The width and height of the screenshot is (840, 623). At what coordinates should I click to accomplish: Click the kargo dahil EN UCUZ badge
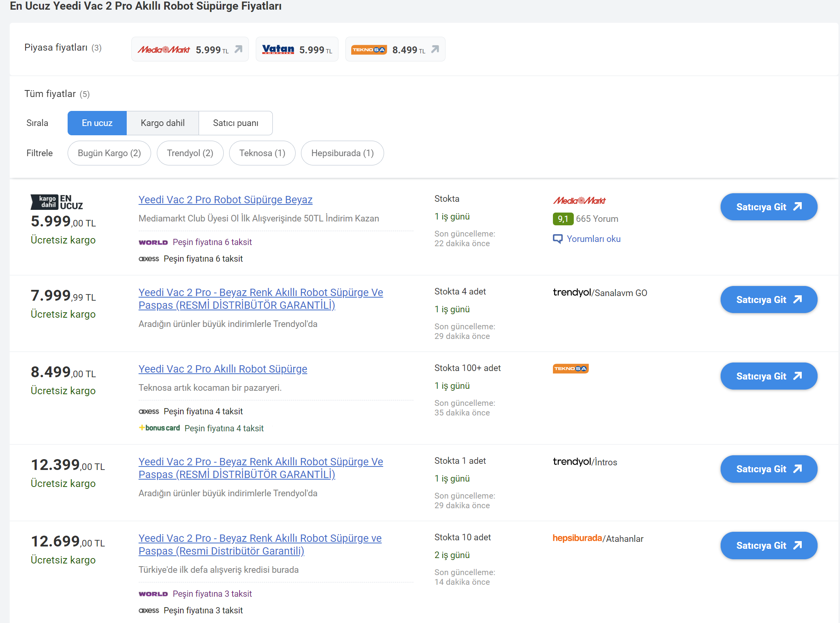point(57,202)
